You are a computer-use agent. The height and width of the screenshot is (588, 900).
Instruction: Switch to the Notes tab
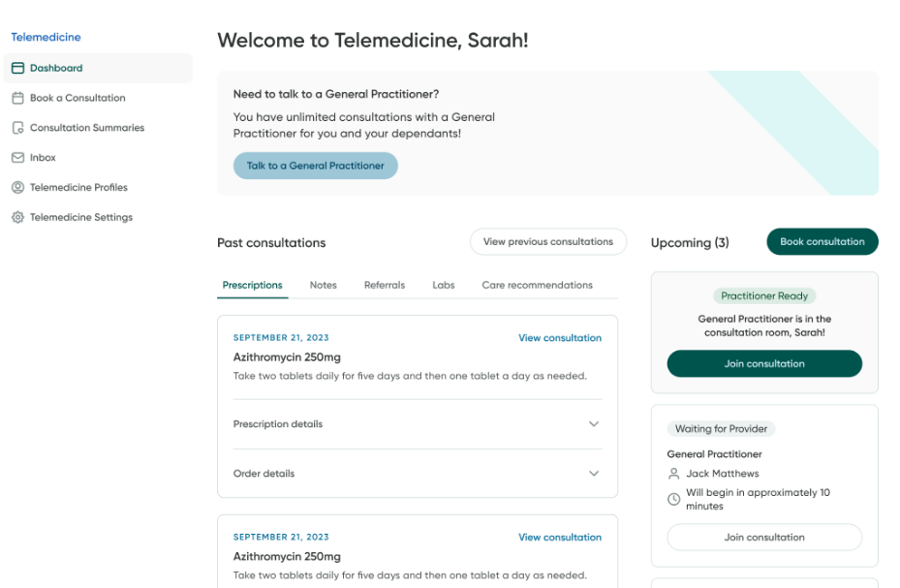(x=323, y=285)
